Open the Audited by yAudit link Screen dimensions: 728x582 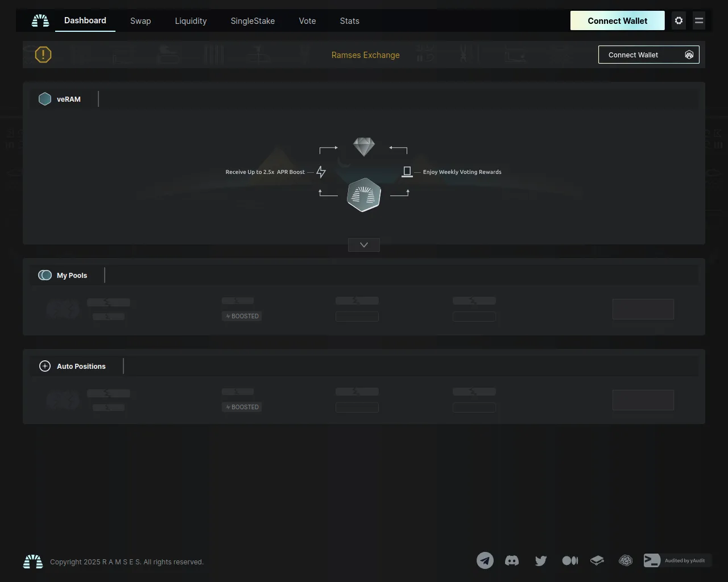tap(677, 560)
